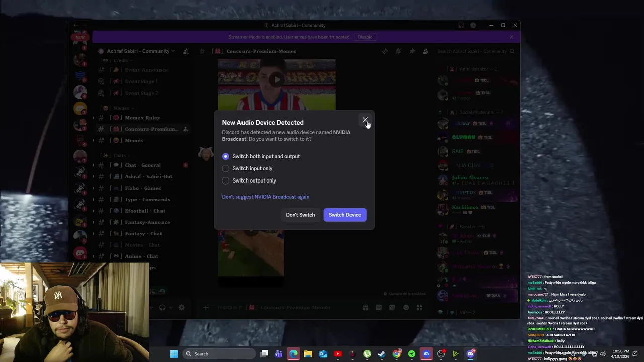Click the notification settings bell icon
644x362 pixels.
click(x=398, y=51)
